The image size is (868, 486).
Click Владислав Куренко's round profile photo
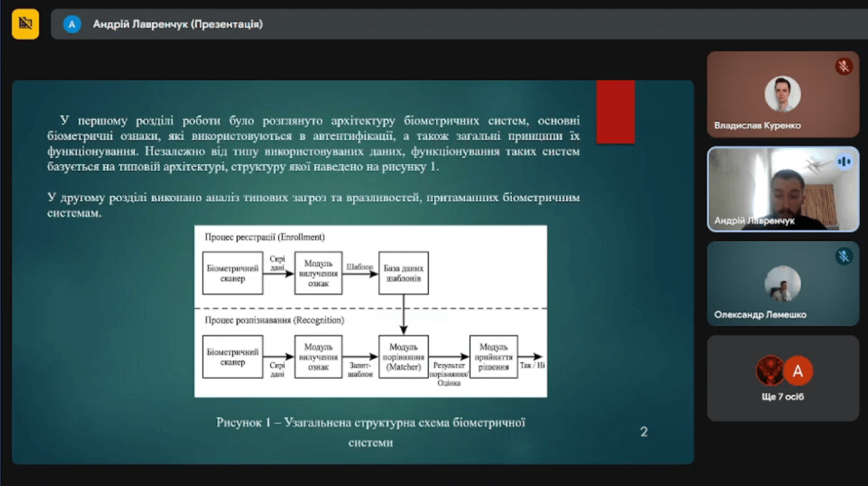click(x=782, y=94)
